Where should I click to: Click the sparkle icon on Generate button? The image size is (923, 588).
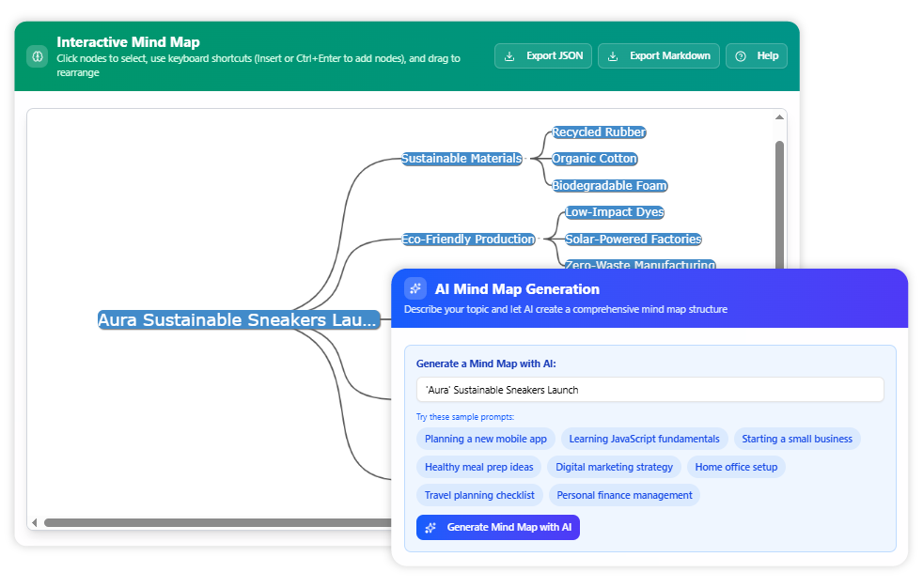pos(430,528)
